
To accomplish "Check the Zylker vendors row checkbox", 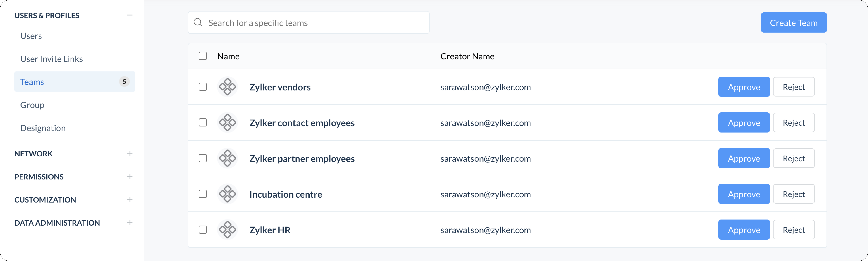I will click(x=202, y=87).
